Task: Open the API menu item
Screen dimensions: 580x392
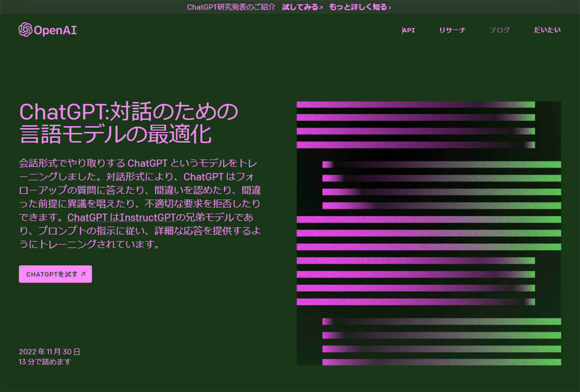Action: pos(409,30)
